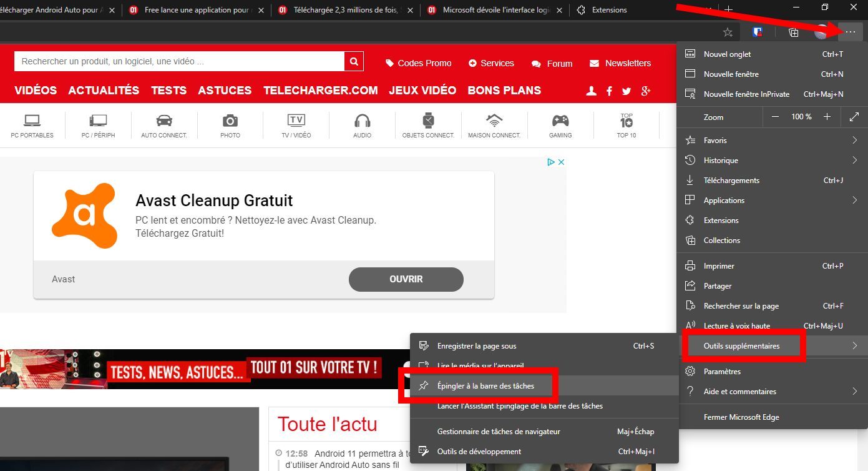Close the Avast ad with the X icon
This screenshot has height=471, width=868.
[561, 162]
